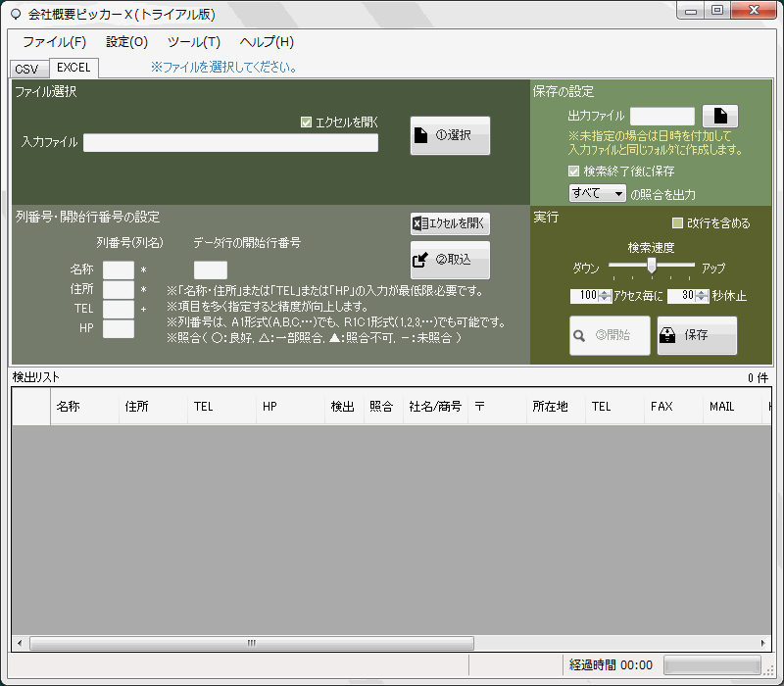The width and height of the screenshot is (784, 686).
Task: Click the 入力ファイル text field
Action: (x=230, y=143)
